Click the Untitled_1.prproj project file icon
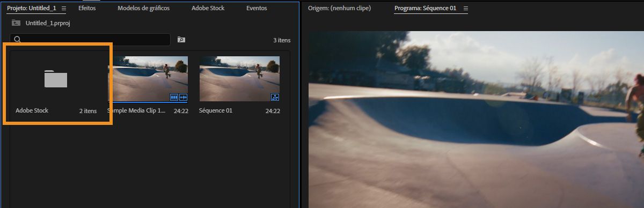This screenshot has width=644, height=208. pyautogui.click(x=16, y=24)
